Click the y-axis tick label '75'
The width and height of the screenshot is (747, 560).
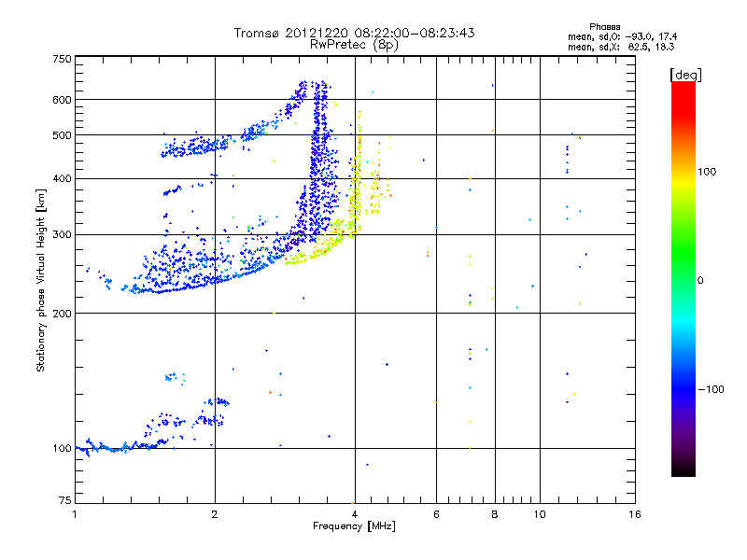tap(65, 500)
